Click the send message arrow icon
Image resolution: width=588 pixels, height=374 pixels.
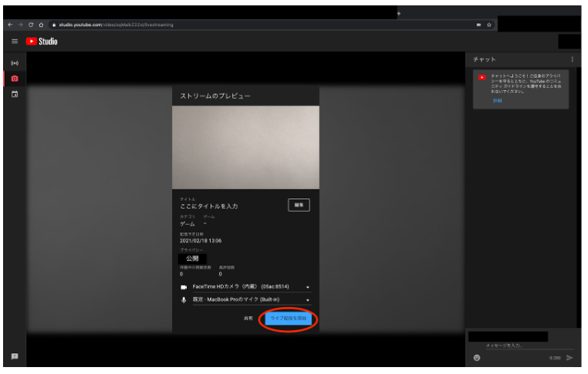click(x=570, y=358)
